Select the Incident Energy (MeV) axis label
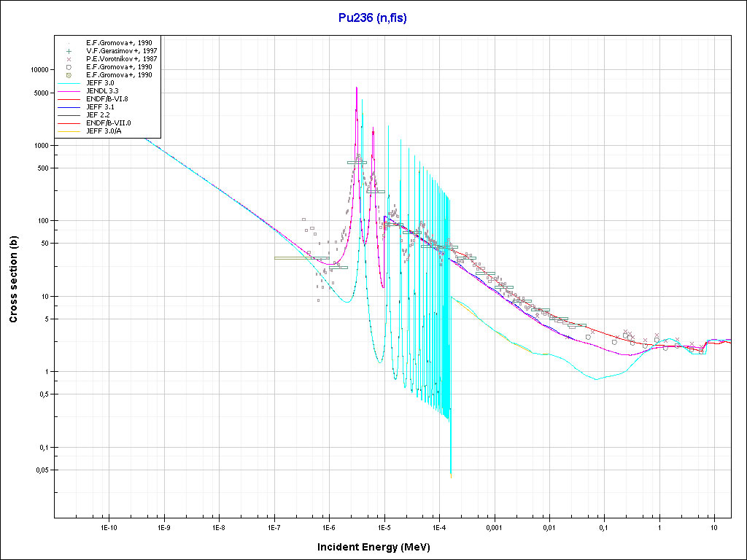Image resolution: width=747 pixels, height=560 pixels. pos(372,546)
